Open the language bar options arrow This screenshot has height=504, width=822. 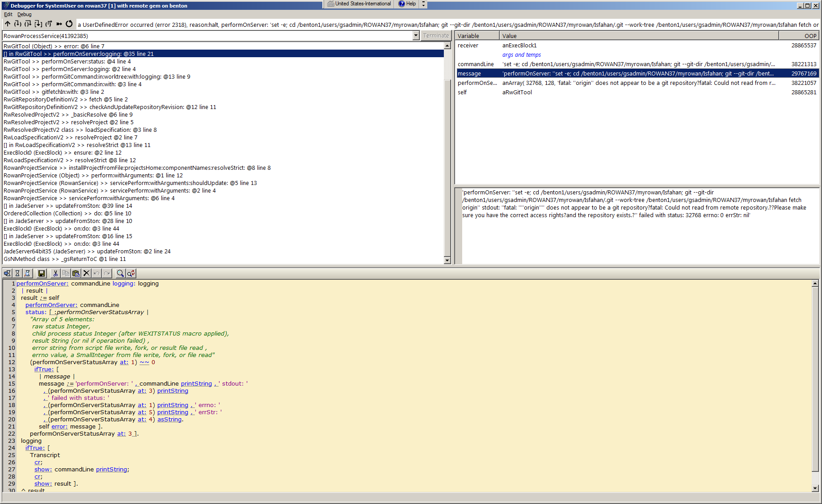423,4
